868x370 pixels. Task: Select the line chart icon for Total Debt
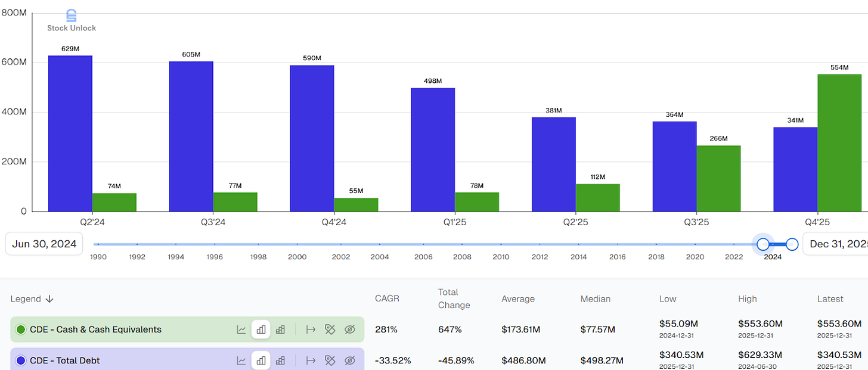(x=241, y=360)
